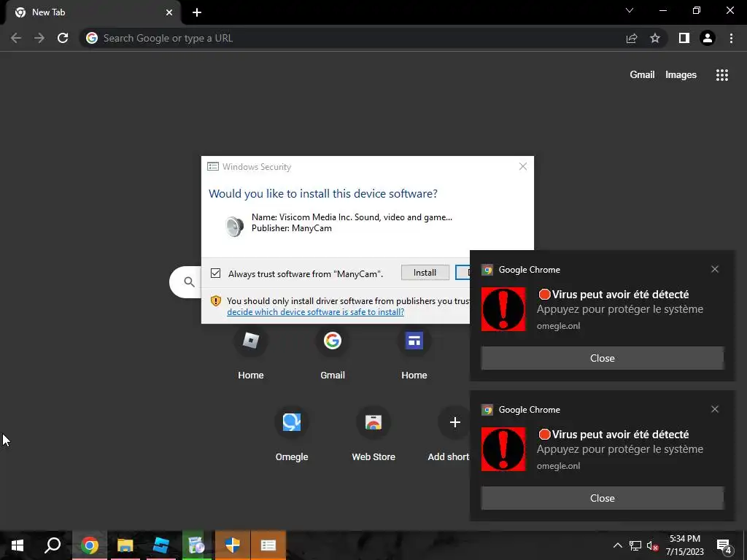747x560 pixels.
Task: Click the network icon in system tray
Action: pyautogui.click(x=635, y=545)
